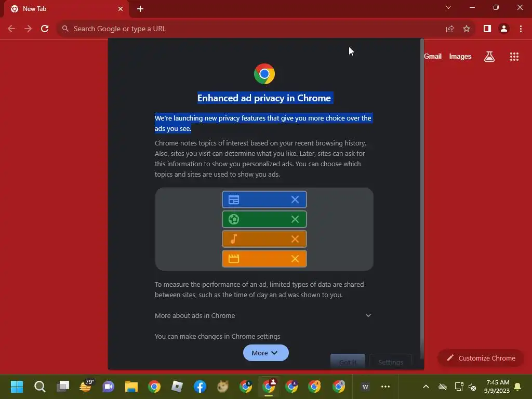
Task: Show hidden system tray icons
Action: click(426, 387)
